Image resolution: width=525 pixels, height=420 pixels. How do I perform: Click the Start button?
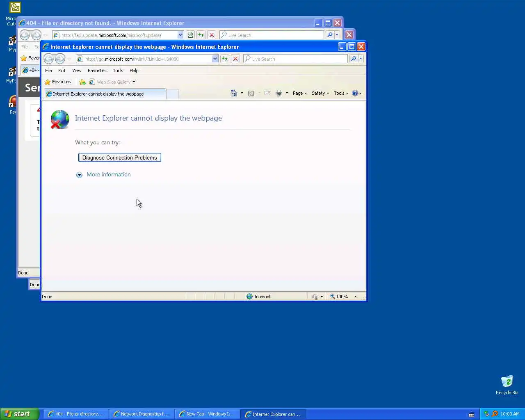pyautogui.click(x=20, y=414)
